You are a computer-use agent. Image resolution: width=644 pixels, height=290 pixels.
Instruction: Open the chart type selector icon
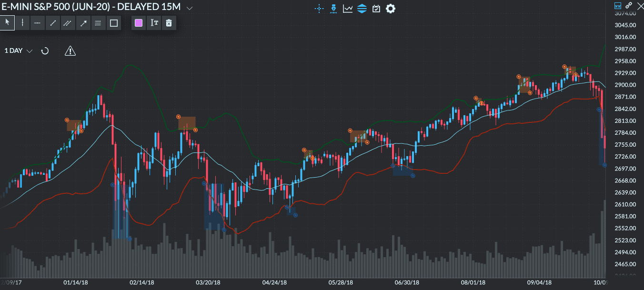[x=347, y=8]
